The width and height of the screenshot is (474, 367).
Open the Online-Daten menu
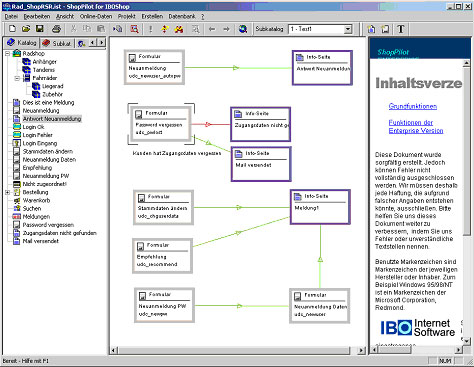[x=96, y=16]
